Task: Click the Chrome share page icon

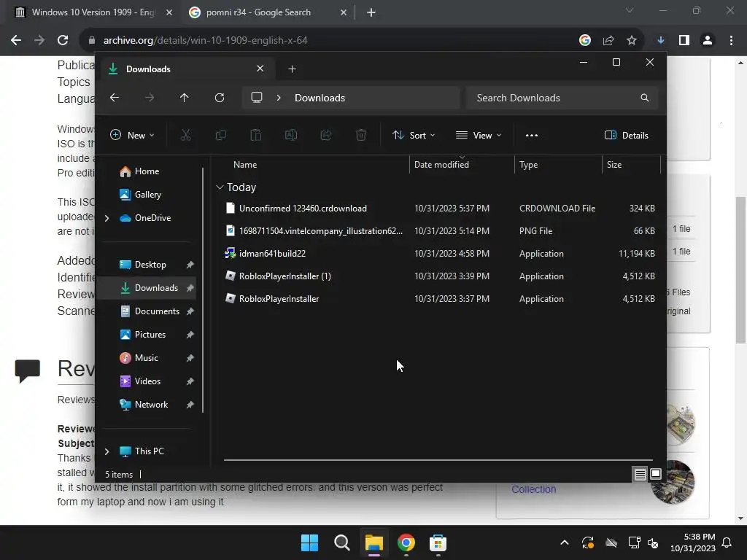Action: pos(608,41)
